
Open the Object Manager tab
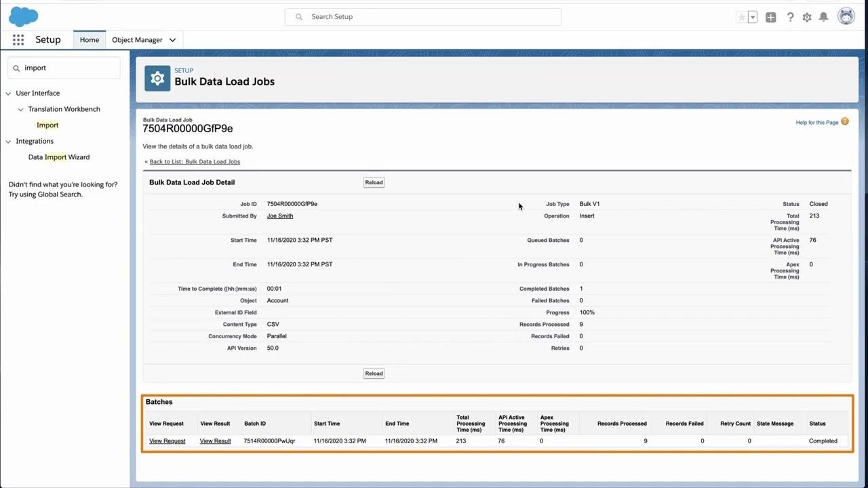tap(137, 40)
